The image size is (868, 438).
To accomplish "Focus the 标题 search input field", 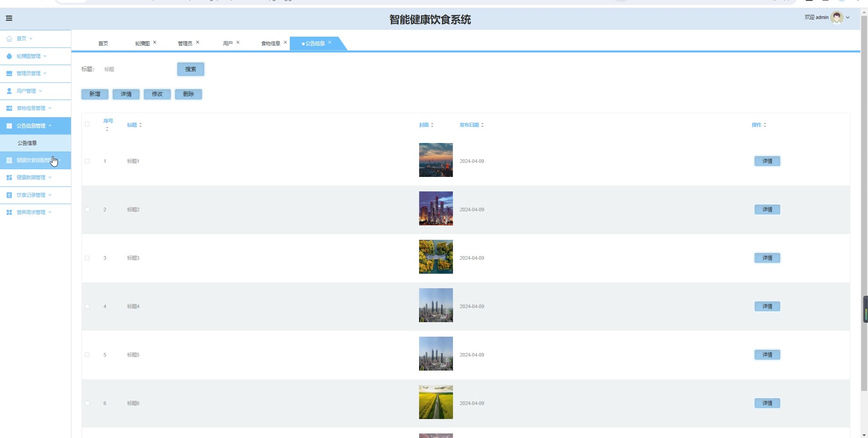I will pos(136,69).
